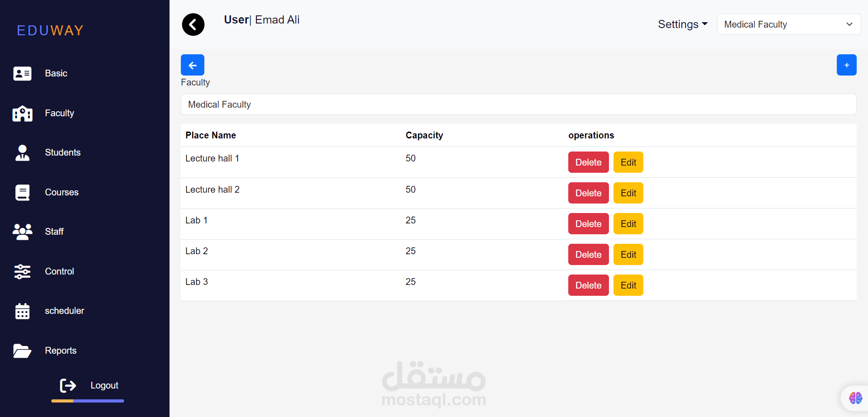This screenshot has width=868, height=417.
Task: Edit the Lecture hall 1 row
Action: tap(628, 162)
